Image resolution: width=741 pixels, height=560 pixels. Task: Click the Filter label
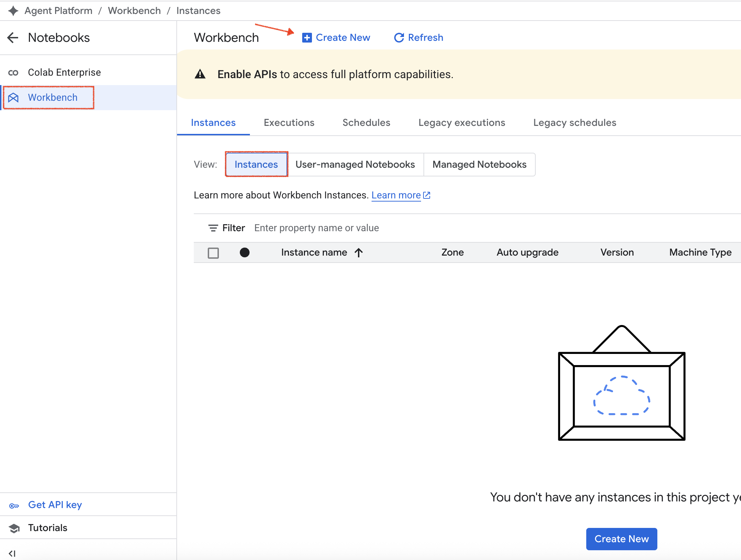point(234,228)
